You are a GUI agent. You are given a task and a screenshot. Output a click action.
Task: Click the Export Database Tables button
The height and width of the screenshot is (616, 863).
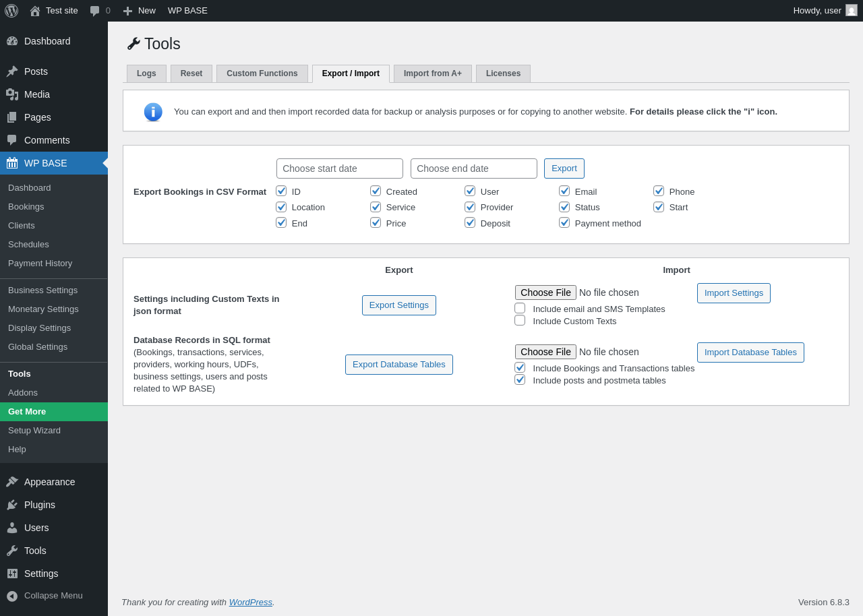coord(399,365)
